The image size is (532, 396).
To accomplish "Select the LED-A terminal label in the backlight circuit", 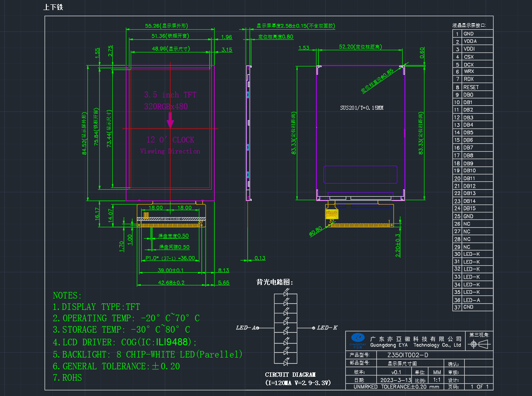I will (x=246, y=327).
